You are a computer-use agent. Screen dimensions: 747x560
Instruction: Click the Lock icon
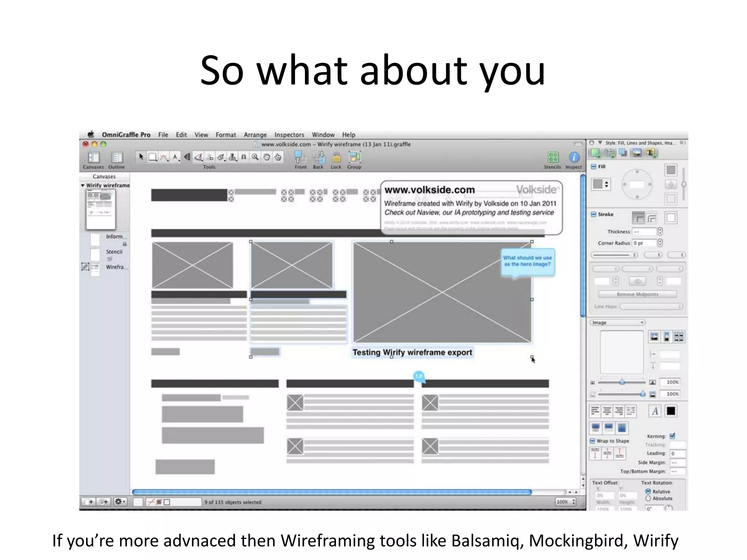(336, 157)
